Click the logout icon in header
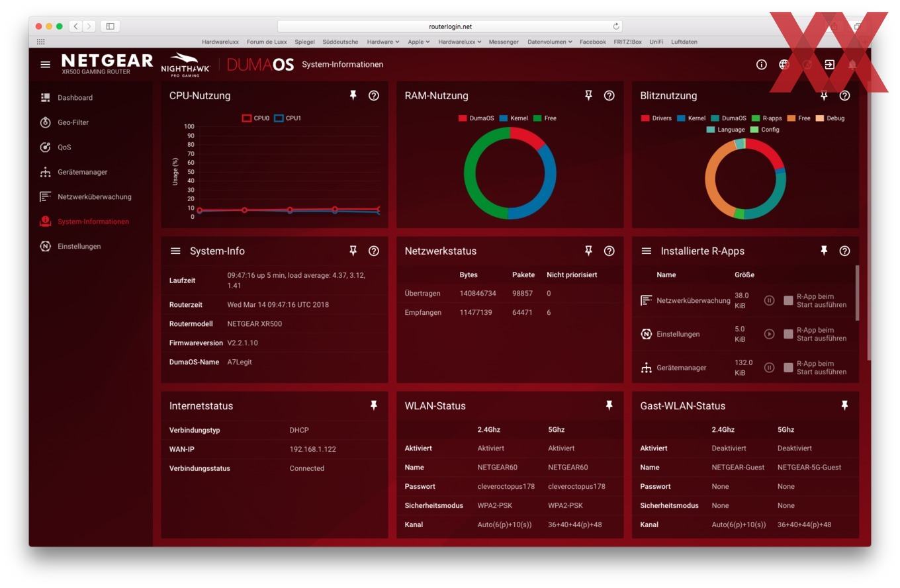This screenshot has height=588, width=900. pyautogui.click(x=829, y=64)
